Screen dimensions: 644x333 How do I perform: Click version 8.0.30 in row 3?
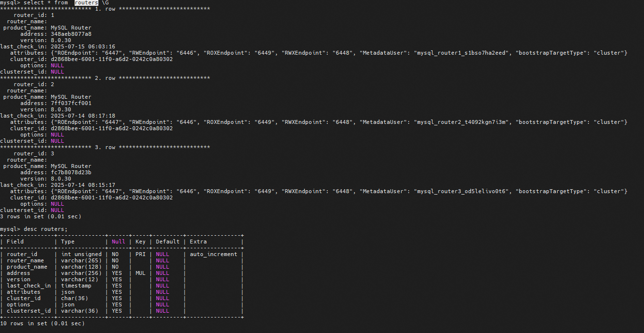(61, 179)
